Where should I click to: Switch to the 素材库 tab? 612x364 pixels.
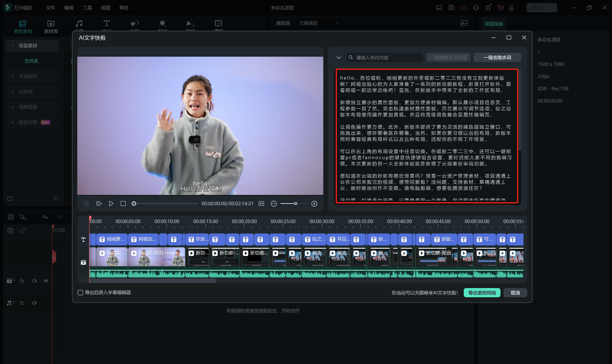point(51,26)
